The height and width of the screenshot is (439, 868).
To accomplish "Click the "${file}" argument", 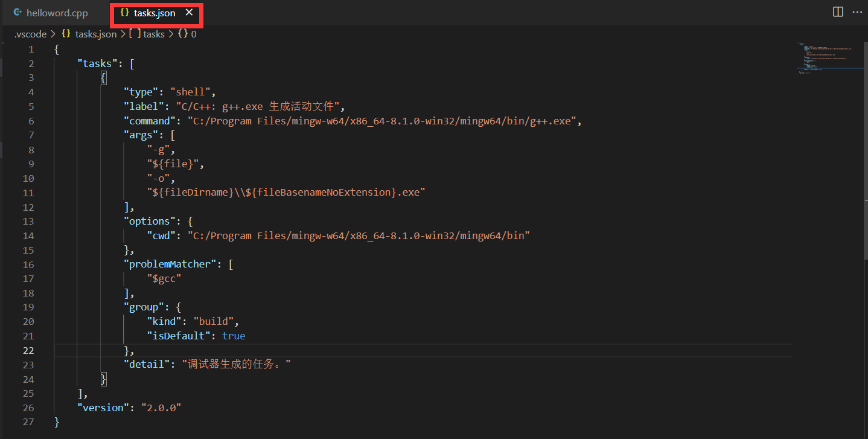I will click(x=173, y=164).
